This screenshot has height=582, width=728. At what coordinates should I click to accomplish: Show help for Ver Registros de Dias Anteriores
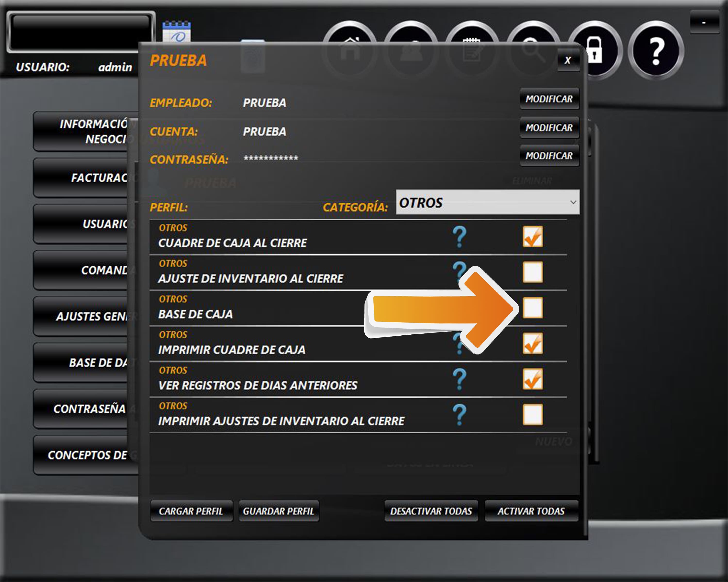(x=459, y=379)
